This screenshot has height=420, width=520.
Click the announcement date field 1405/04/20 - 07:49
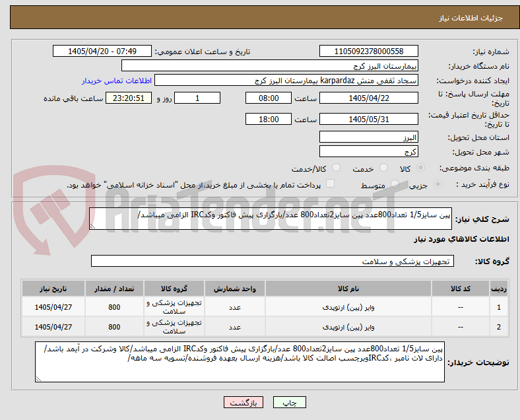102,52
